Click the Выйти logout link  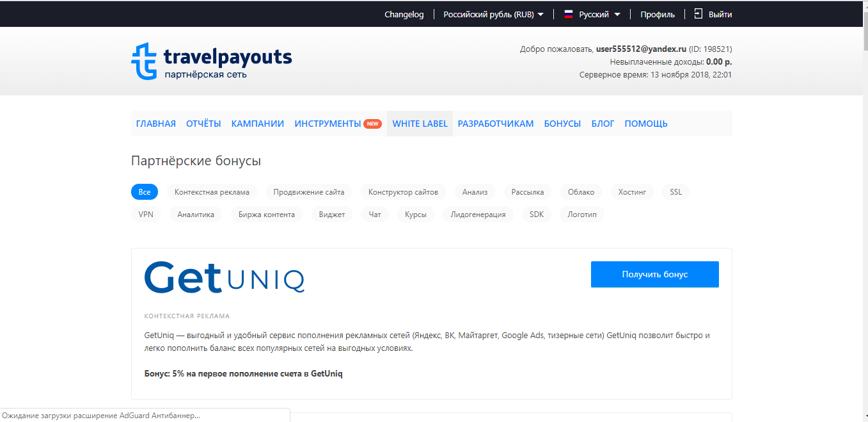tap(720, 14)
